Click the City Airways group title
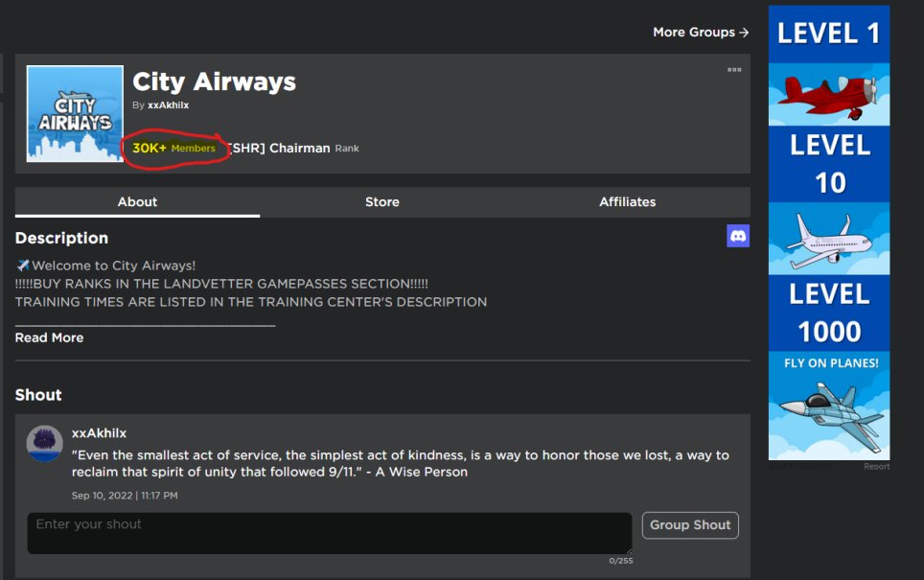 tap(214, 81)
